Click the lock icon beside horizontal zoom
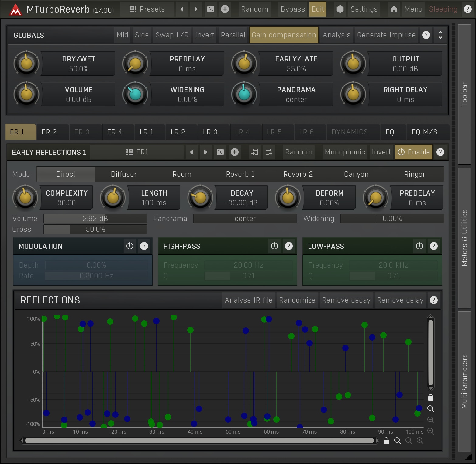 386,441
